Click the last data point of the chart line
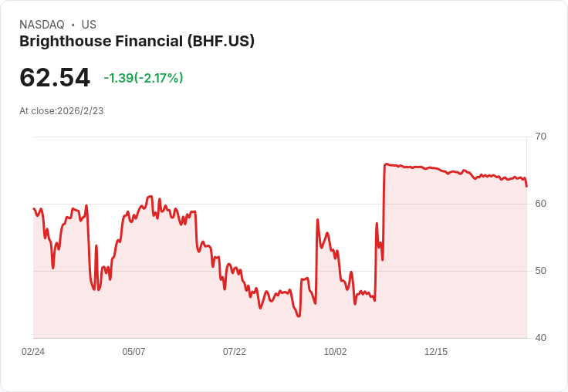 [526, 186]
